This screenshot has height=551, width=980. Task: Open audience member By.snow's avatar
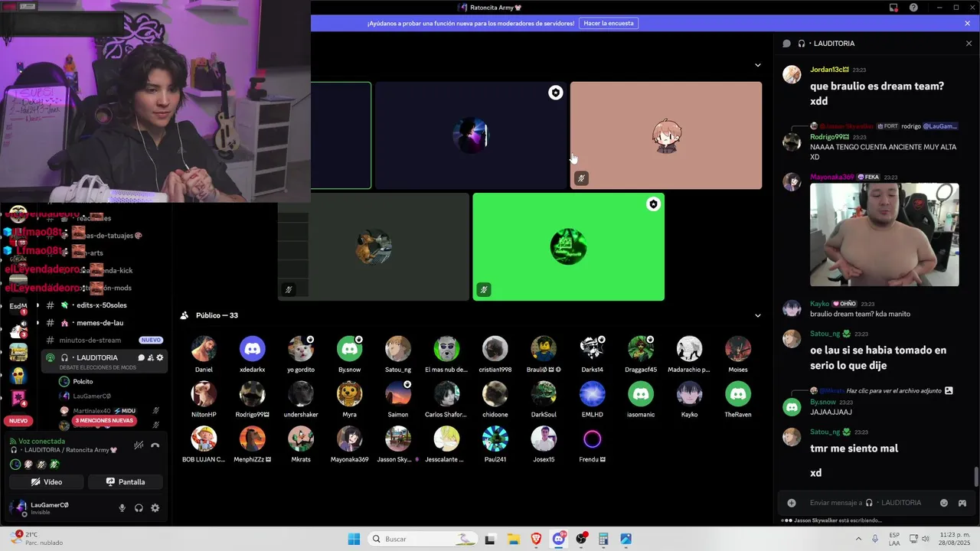click(349, 349)
